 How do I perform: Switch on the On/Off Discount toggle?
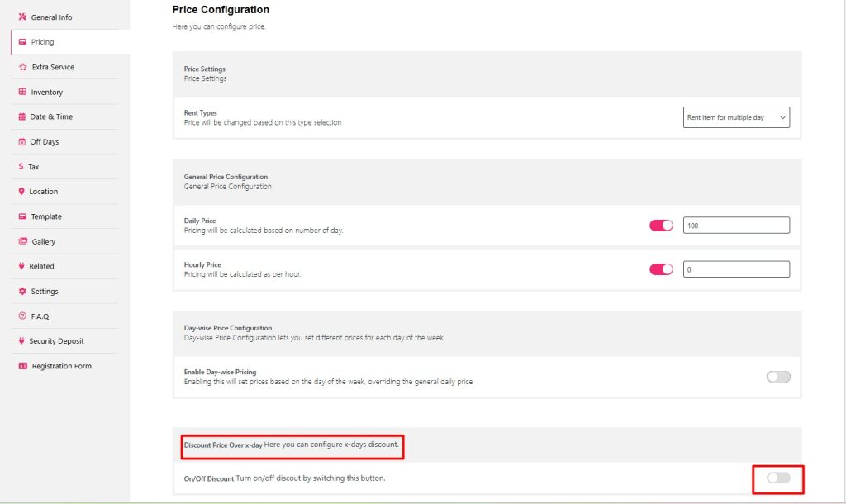point(778,478)
